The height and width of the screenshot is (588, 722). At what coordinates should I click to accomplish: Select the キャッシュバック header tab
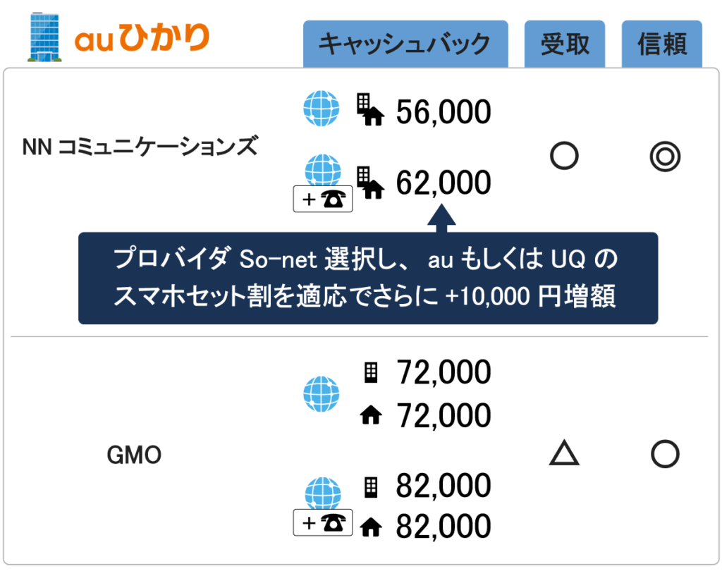point(405,44)
